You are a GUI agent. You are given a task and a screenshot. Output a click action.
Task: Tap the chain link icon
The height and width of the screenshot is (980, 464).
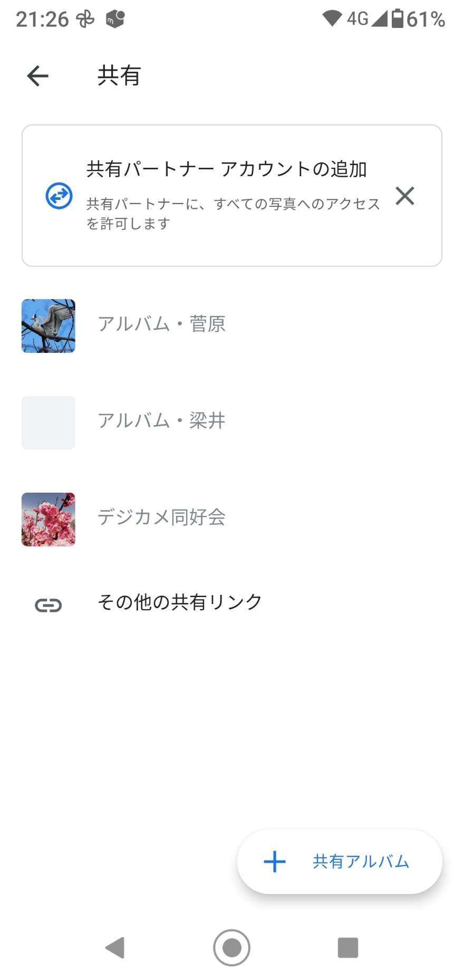49,604
